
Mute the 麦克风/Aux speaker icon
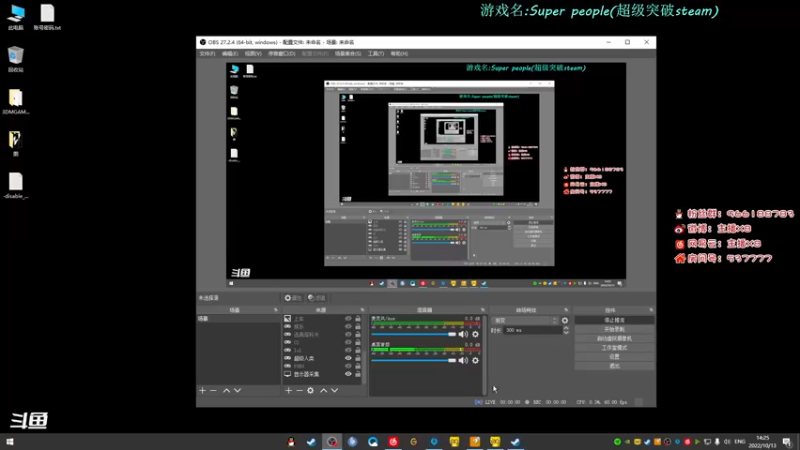click(463, 334)
